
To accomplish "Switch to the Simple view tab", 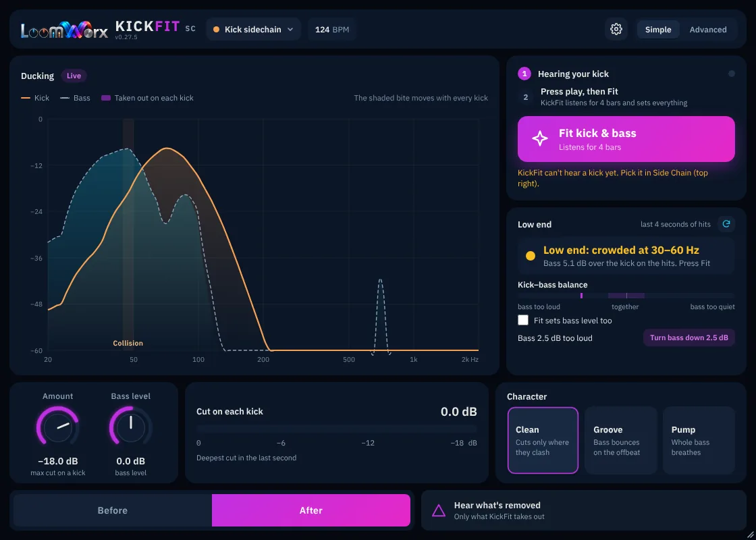I will click(658, 30).
